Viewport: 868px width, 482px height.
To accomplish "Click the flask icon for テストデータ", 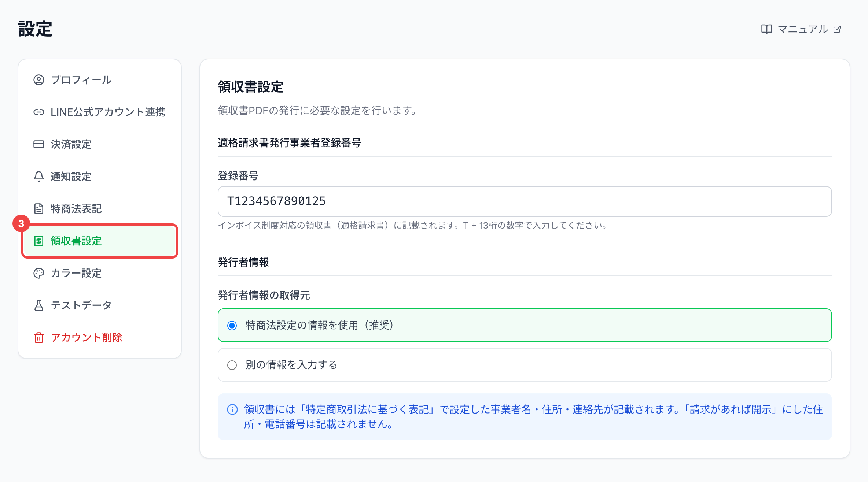I will point(39,305).
